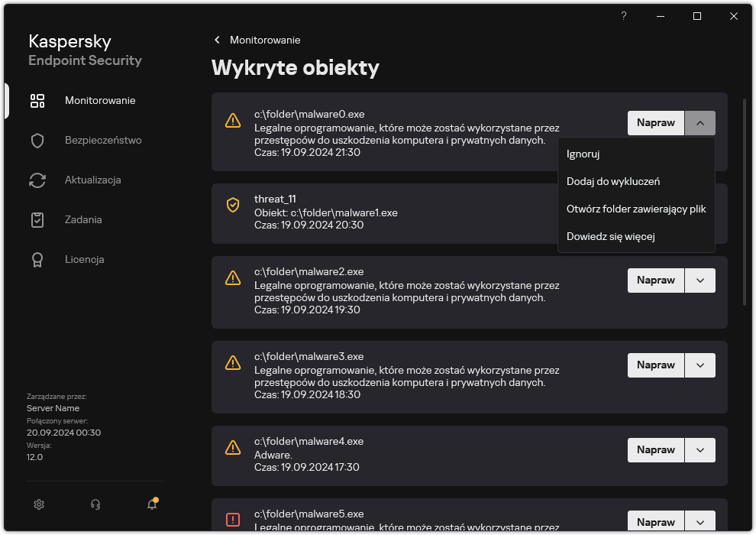Select the Bezpieczeństwo shield icon
The width and height of the screenshot is (756, 535).
[37, 140]
